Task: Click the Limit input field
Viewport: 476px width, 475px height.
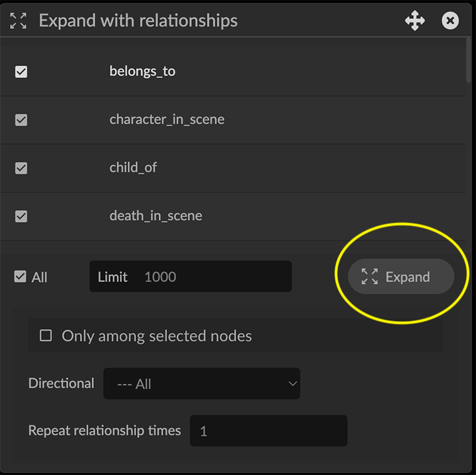Action: (212, 277)
